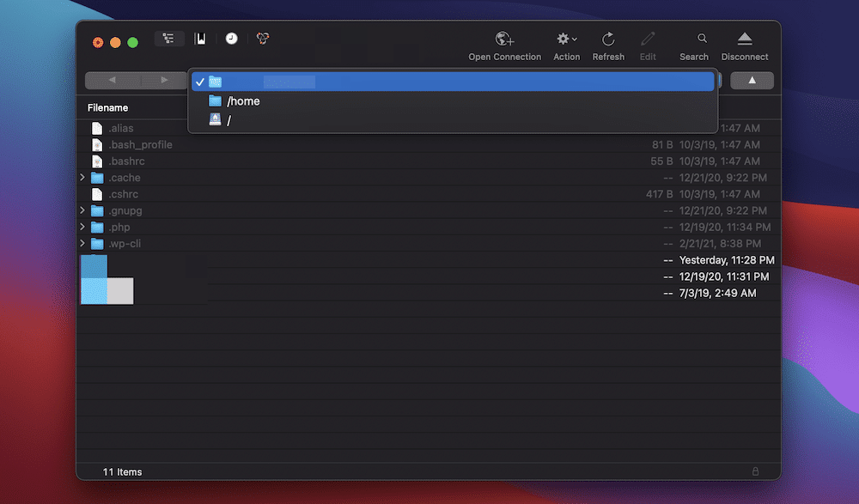Refresh the directory listing

point(608,39)
